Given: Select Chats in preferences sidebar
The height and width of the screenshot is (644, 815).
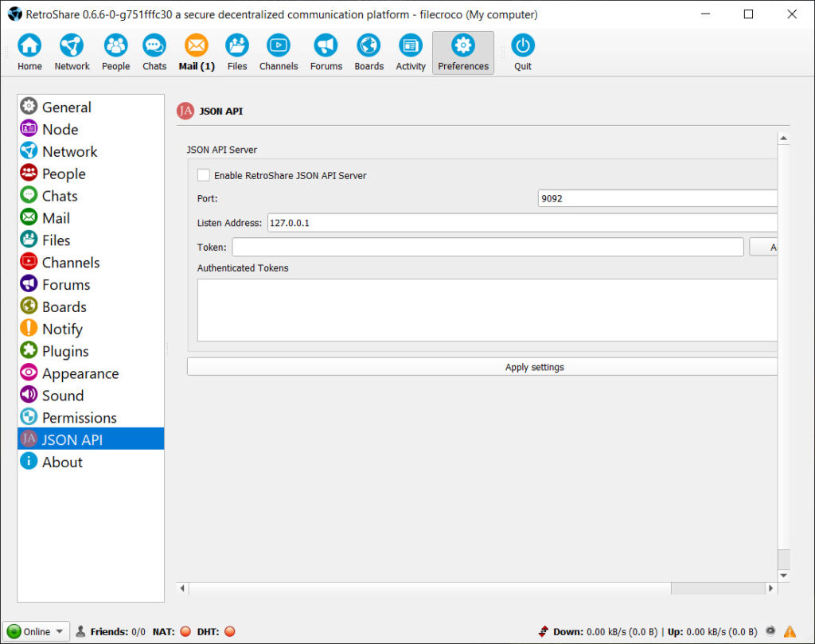Looking at the screenshot, I should (x=91, y=196).
